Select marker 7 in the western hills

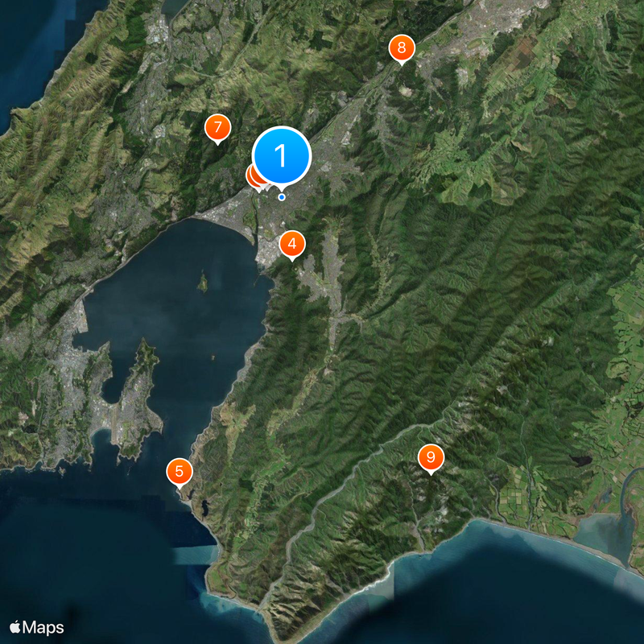pyautogui.click(x=217, y=126)
